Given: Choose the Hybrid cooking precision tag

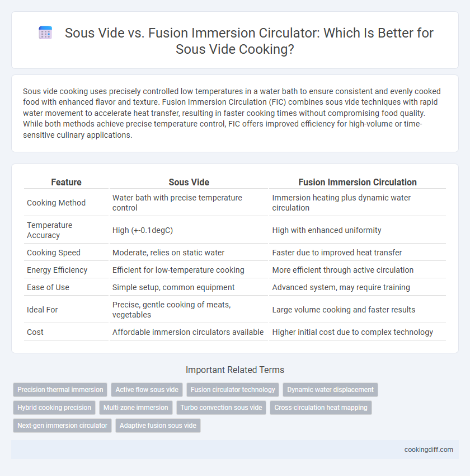Looking at the screenshot, I should pos(54,407).
